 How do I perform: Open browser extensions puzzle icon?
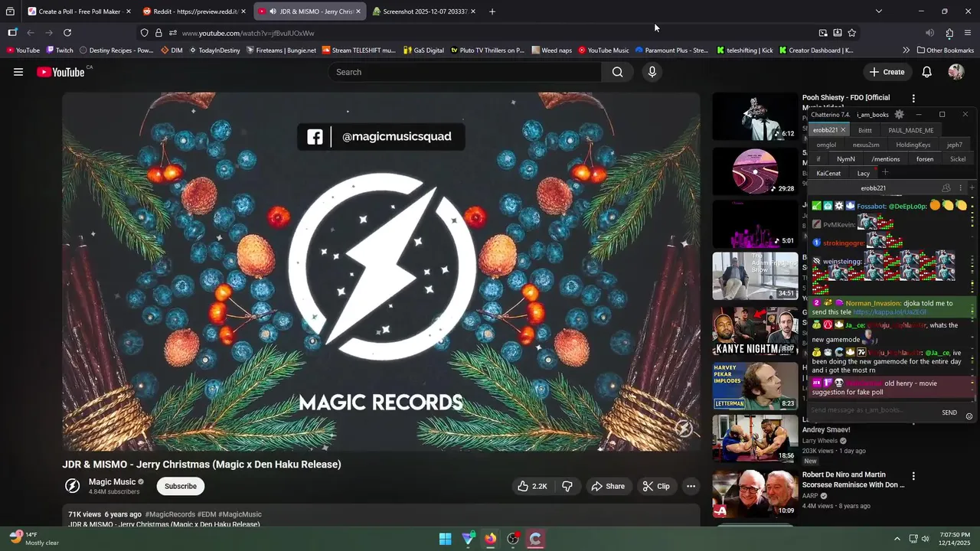coord(949,33)
